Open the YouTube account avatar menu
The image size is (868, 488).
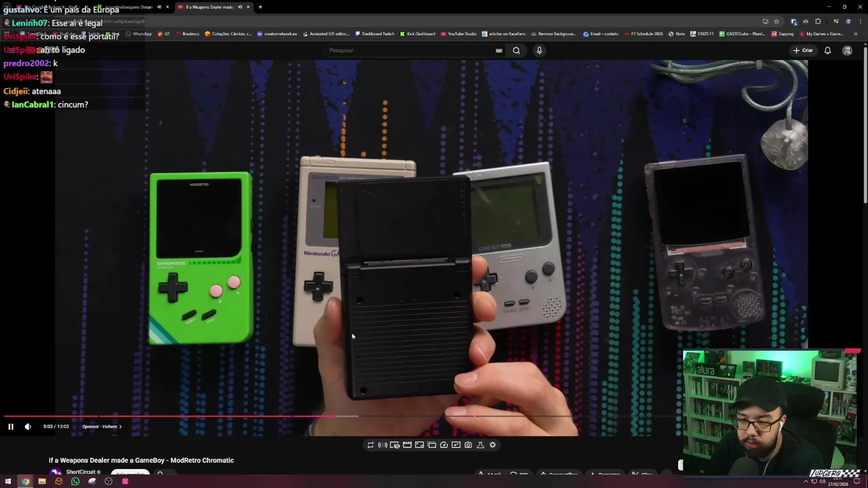847,50
